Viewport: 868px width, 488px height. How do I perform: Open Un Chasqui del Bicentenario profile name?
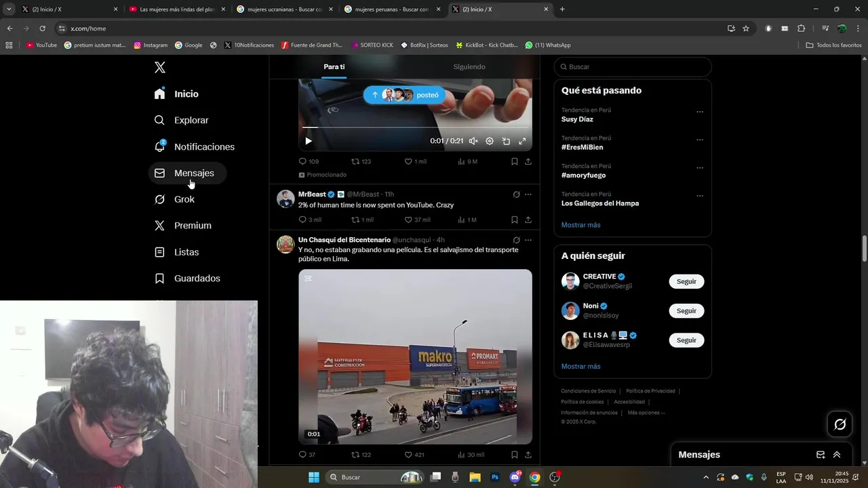click(344, 240)
